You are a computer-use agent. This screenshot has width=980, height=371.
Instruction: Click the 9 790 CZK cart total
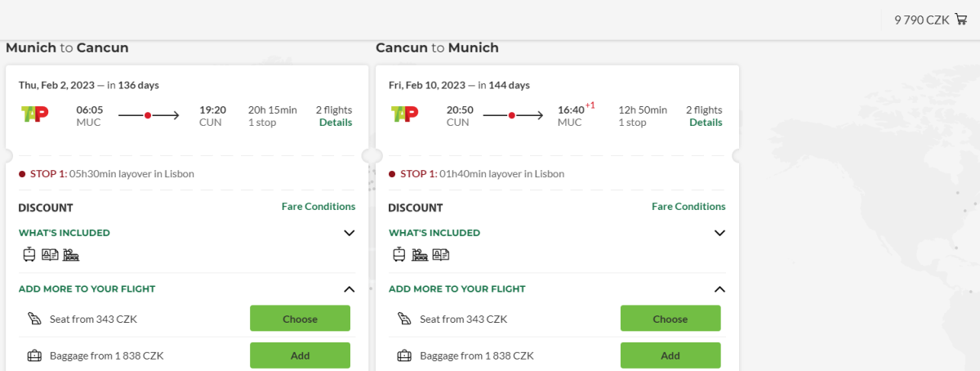921,20
